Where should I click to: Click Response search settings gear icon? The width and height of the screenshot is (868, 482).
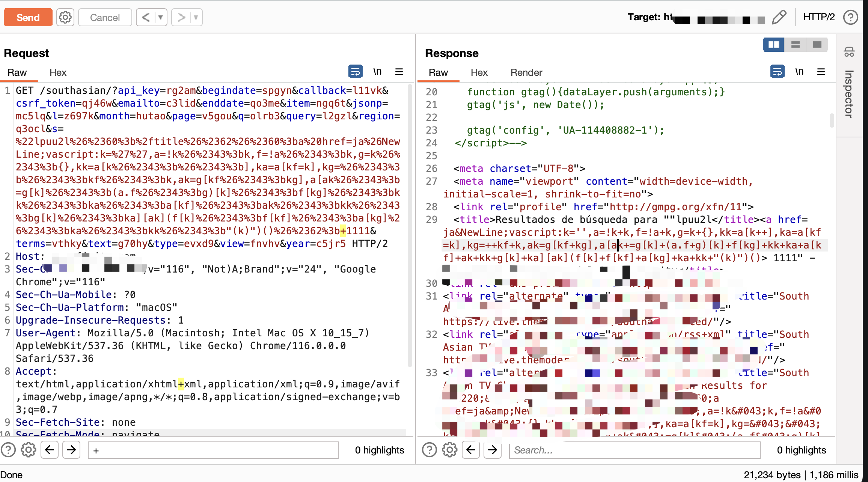449,450
